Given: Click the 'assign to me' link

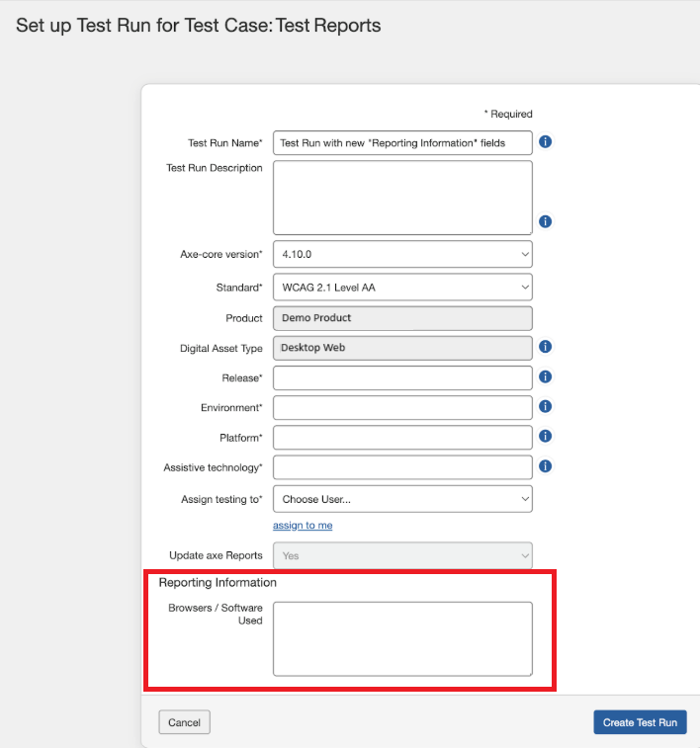Looking at the screenshot, I should (303, 526).
